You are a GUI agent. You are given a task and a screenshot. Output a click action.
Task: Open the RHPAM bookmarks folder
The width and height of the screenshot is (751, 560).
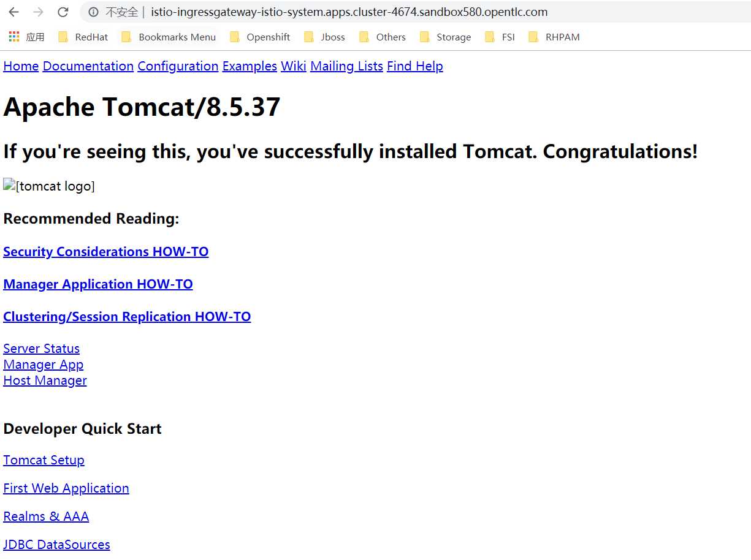[554, 37]
